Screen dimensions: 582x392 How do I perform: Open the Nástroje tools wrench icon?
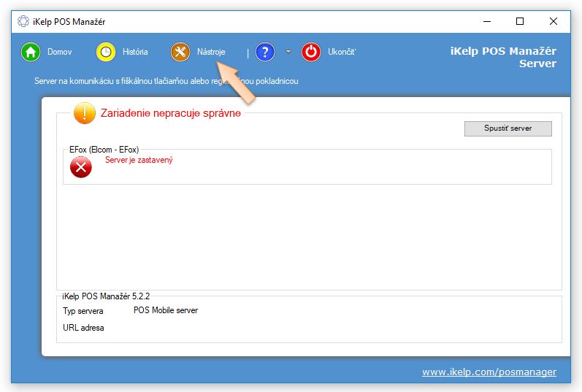(180, 52)
